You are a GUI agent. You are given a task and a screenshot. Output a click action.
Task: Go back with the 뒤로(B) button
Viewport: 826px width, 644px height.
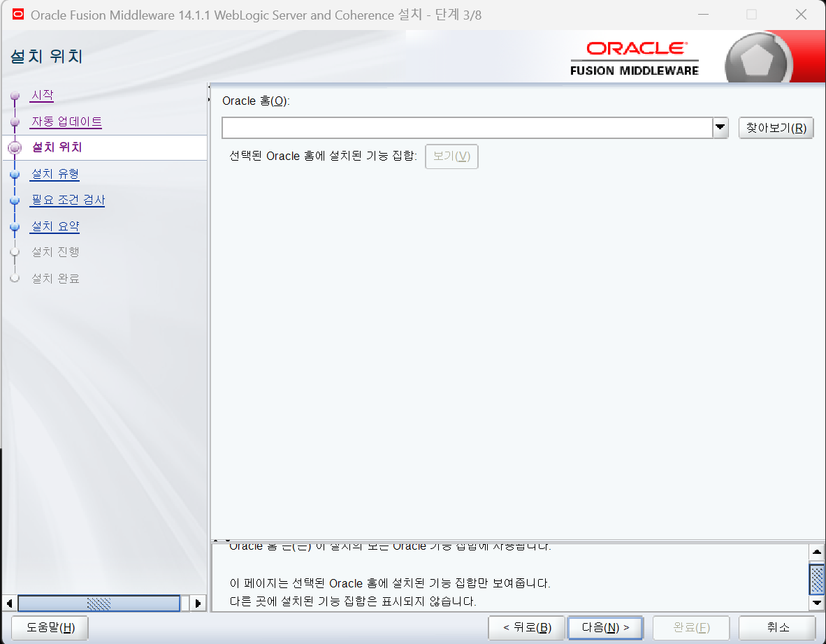(527, 628)
